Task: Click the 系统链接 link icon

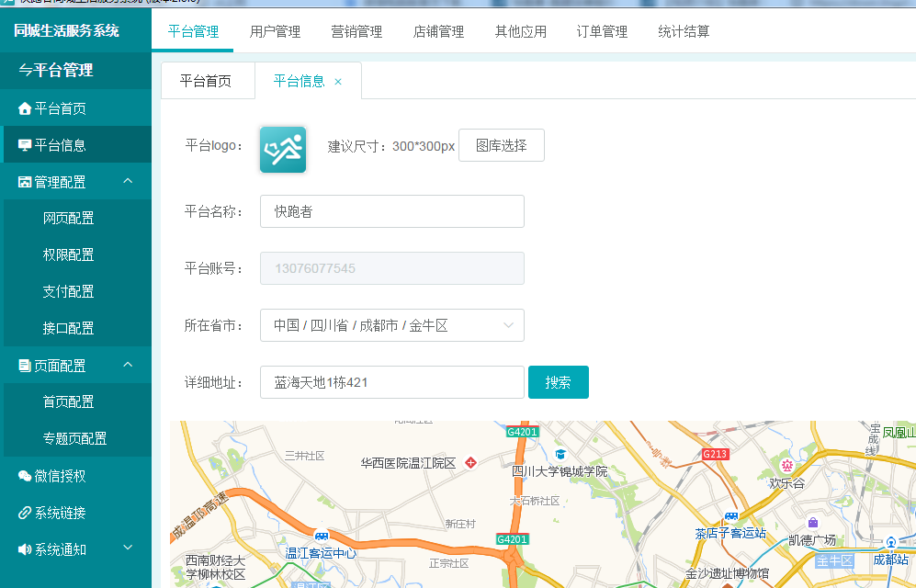Action: click(x=25, y=513)
